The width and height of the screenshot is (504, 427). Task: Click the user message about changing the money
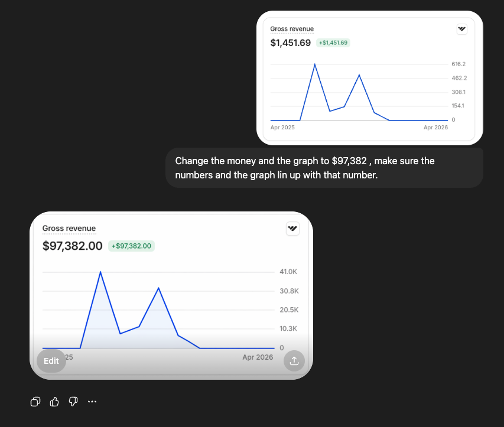[324, 168]
